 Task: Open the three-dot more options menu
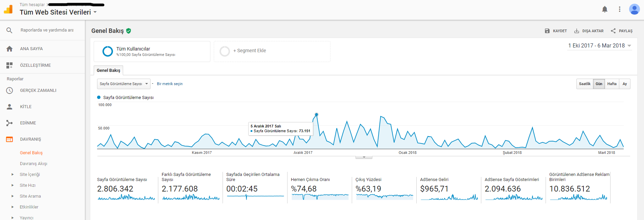[x=620, y=9]
